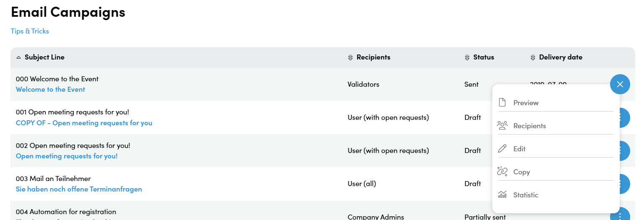Sort by Subject Line column arrow
The width and height of the screenshot is (644, 220).
18,57
